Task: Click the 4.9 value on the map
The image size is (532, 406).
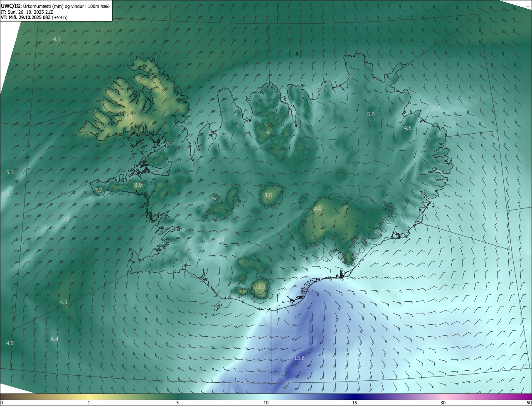Action: (x=10, y=343)
